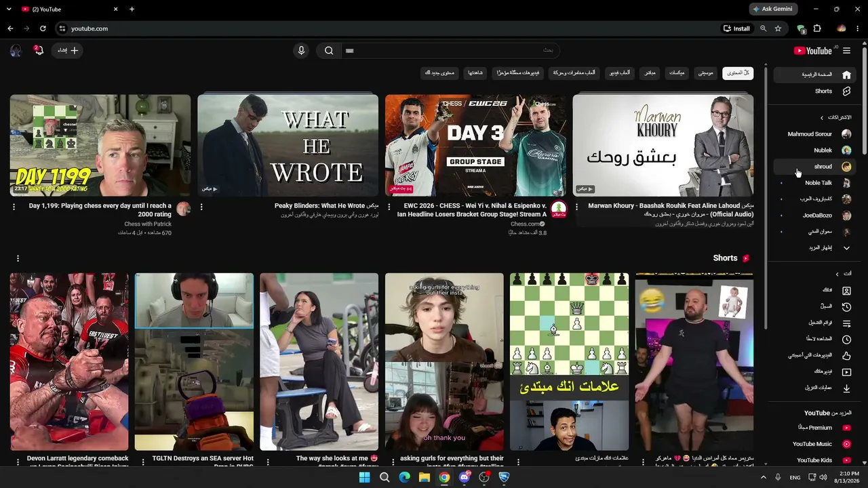
Task: Open the Chess with Patrick channel name link
Action: pyautogui.click(x=148, y=224)
